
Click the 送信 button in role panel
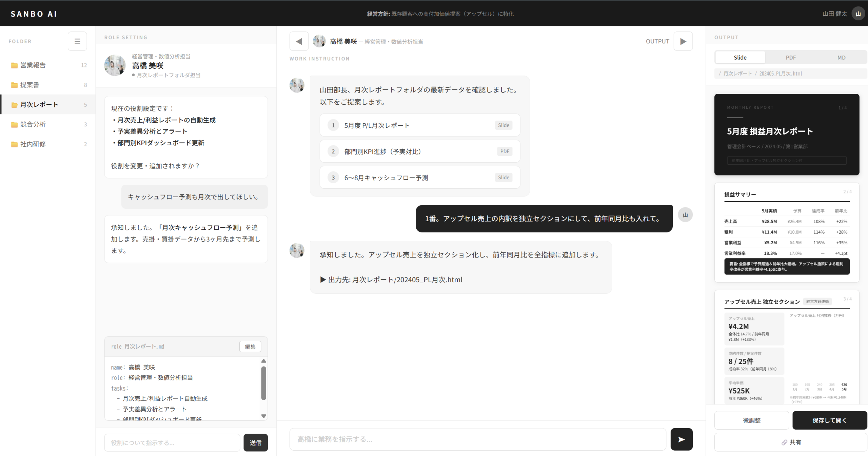[x=256, y=442]
